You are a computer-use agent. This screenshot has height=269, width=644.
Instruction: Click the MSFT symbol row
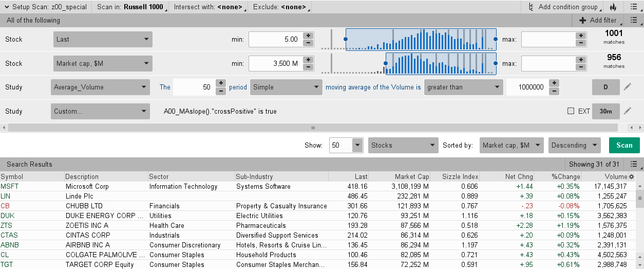point(318,187)
